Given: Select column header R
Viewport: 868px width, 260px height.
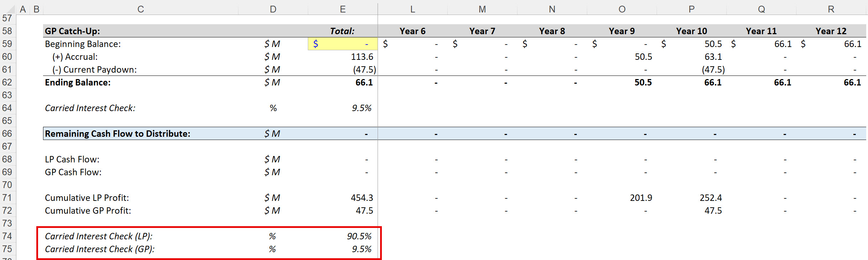Looking at the screenshot, I should tap(831, 9).
